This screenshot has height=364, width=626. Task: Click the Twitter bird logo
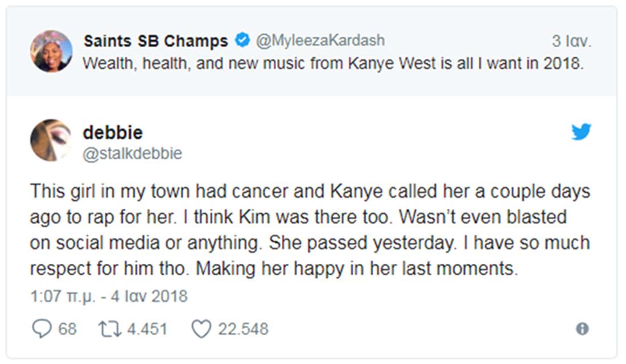(x=581, y=132)
